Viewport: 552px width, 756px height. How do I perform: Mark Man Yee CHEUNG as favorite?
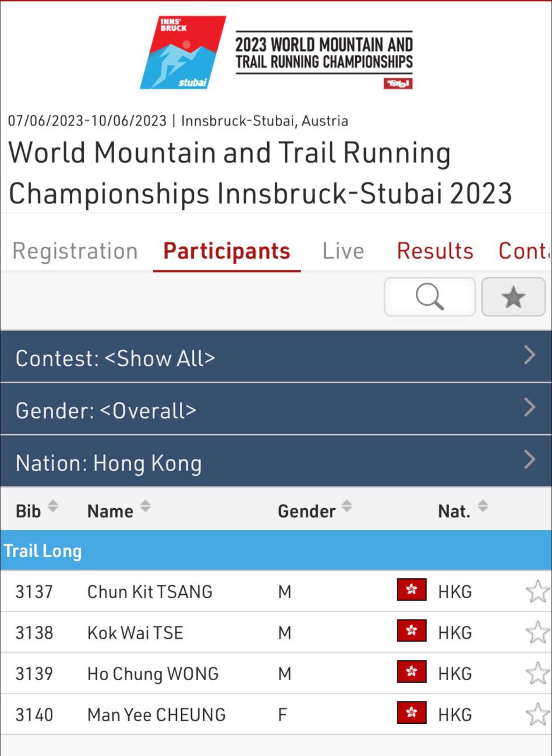click(537, 714)
